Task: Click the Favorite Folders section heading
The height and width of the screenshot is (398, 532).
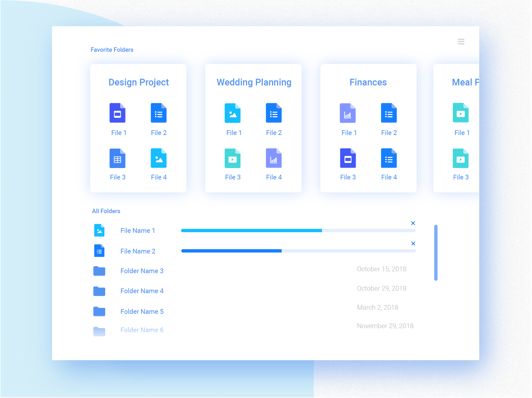Action: [x=112, y=50]
